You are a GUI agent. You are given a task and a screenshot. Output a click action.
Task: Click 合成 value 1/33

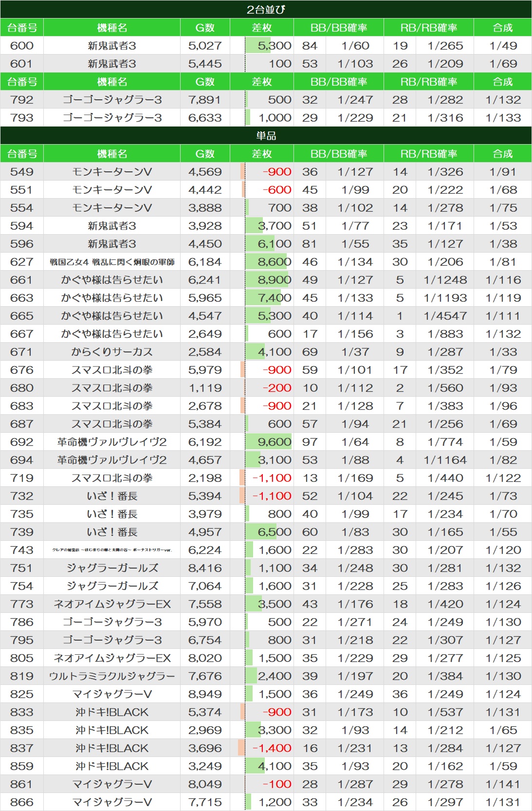503,352
